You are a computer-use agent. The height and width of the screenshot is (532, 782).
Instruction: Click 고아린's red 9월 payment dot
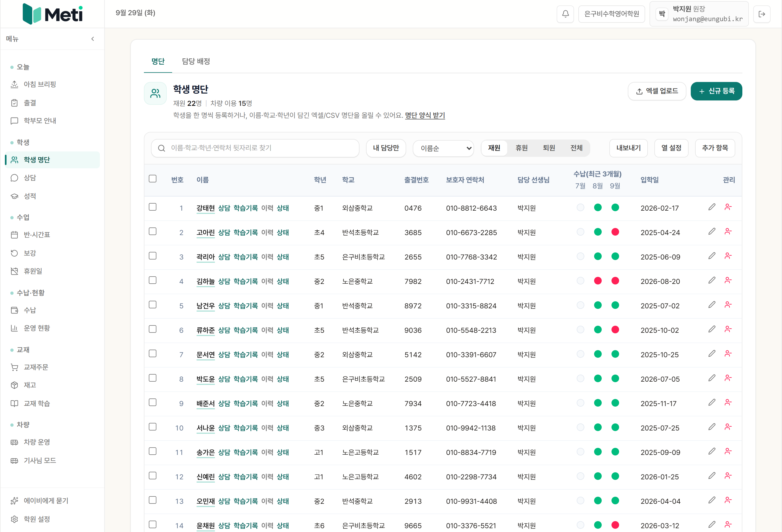615,232
